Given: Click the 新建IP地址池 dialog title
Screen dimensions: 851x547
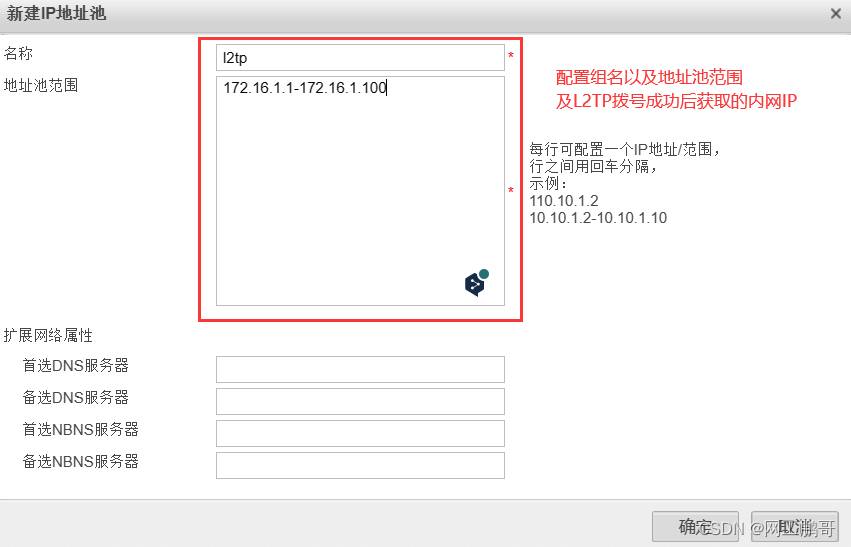Looking at the screenshot, I should click(56, 14).
